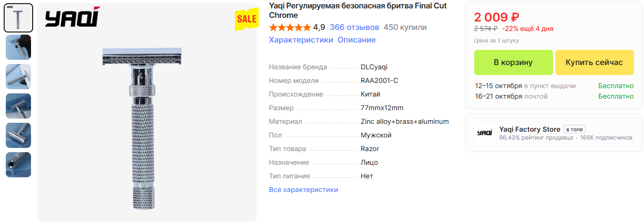Open the second thumbnail with gloved hand
The image size is (644, 224).
click(x=18, y=47)
